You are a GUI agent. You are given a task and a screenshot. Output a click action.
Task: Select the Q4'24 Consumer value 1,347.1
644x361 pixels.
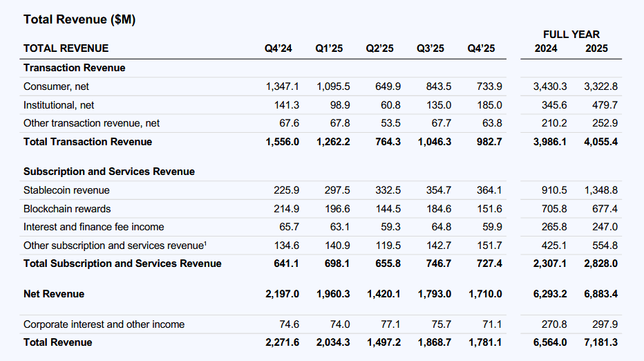pyautogui.click(x=282, y=86)
